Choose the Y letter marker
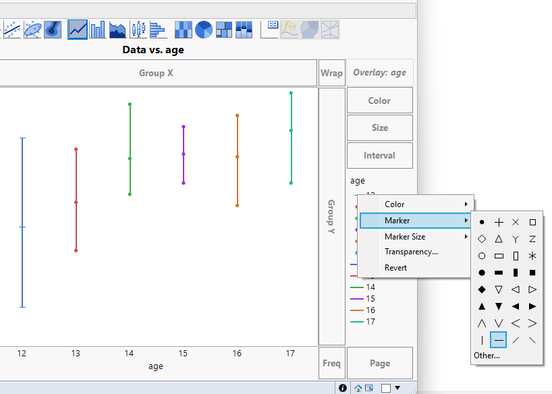 click(515, 239)
